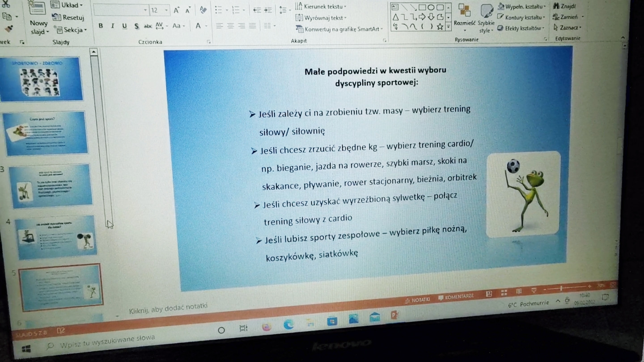Open Task View on the taskbar
This screenshot has width=644, height=362.
coord(243,328)
